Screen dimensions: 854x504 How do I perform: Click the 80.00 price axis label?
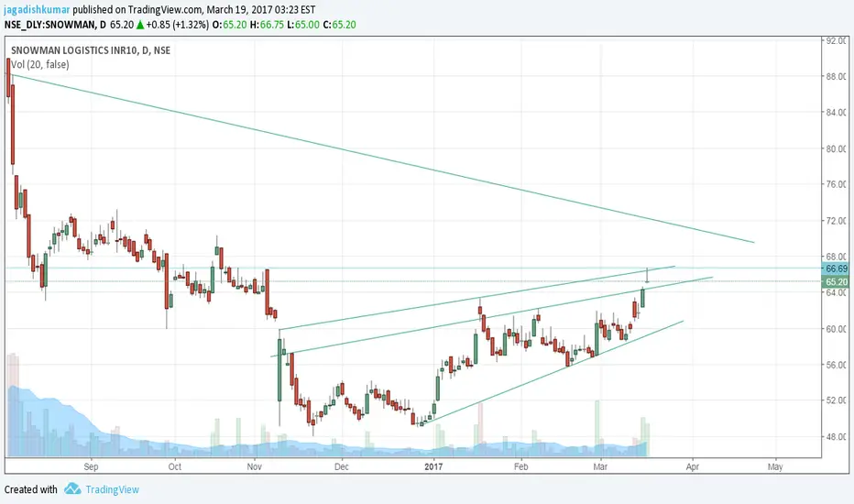(836, 148)
